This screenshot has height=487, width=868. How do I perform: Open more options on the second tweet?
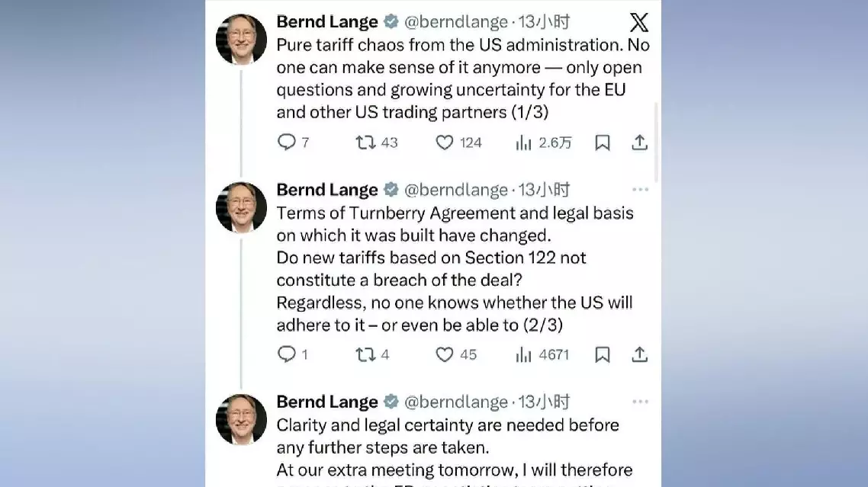(x=640, y=190)
